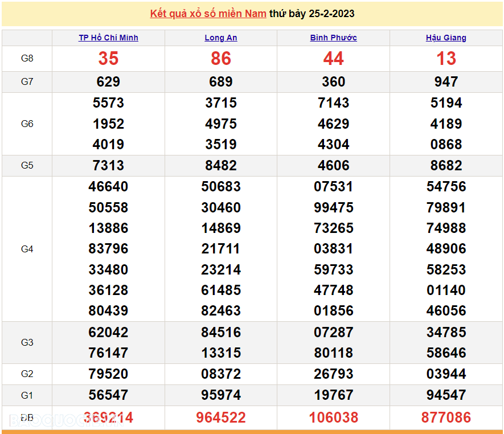Screen dimensions: 504x434
Task: Open the Kết quả xổ số miền Nam link
Action: click(208, 14)
